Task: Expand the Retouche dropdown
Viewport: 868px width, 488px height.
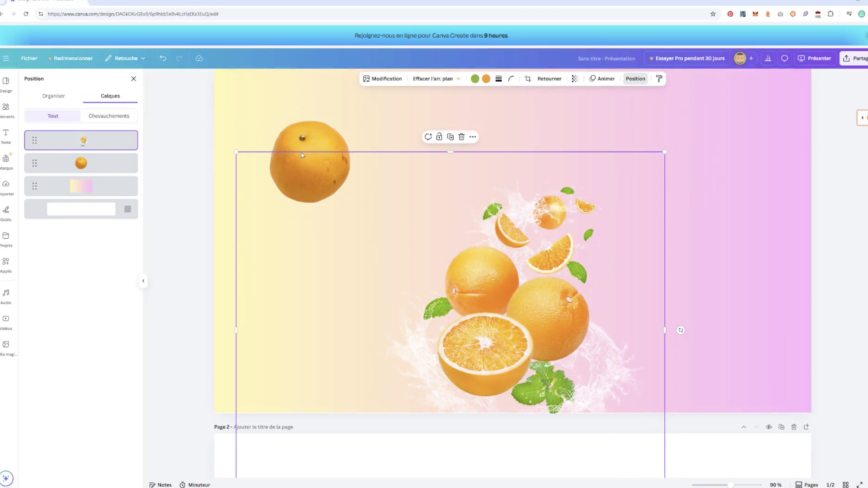Action: pos(125,58)
